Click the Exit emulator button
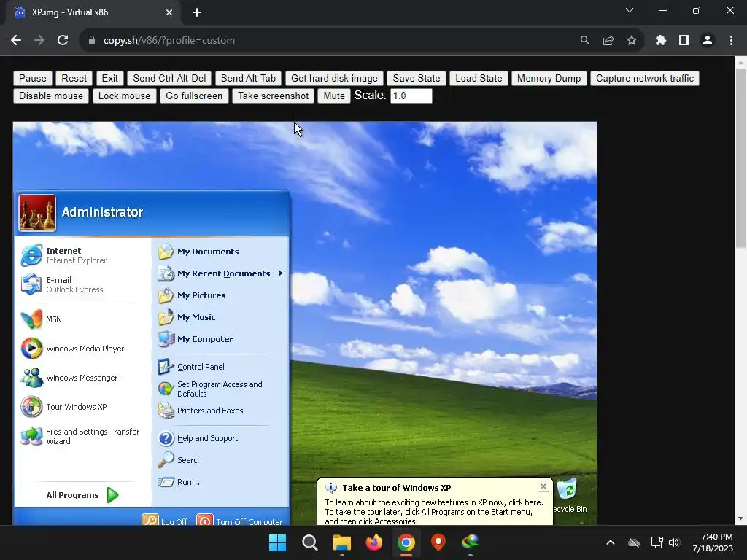 [109, 78]
